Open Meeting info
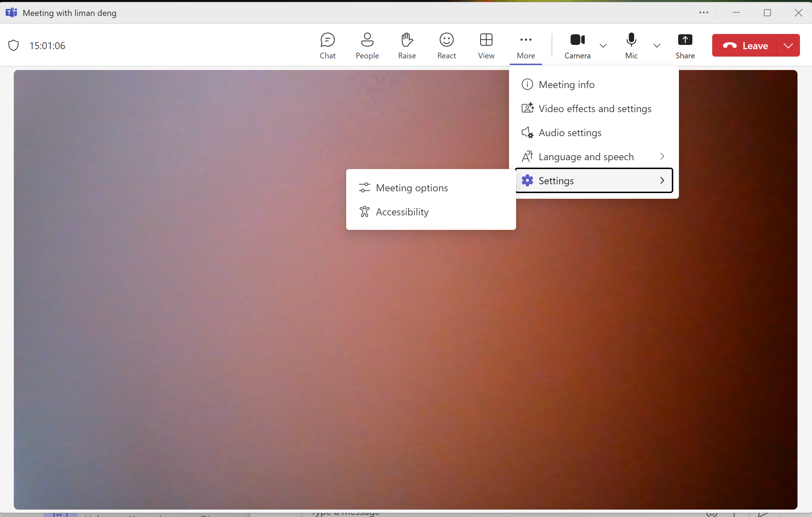The height and width of the screenshot is (517, 812). coord(594,85)
